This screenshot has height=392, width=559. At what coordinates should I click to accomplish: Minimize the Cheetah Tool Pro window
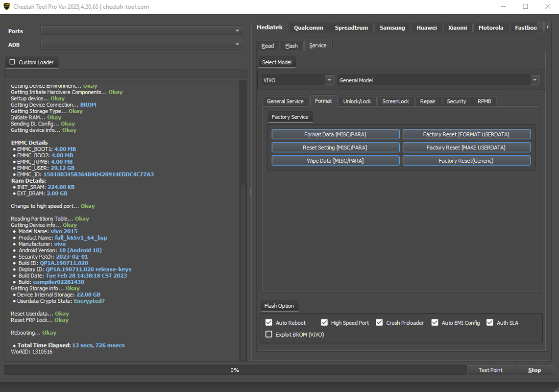point(503,6)
